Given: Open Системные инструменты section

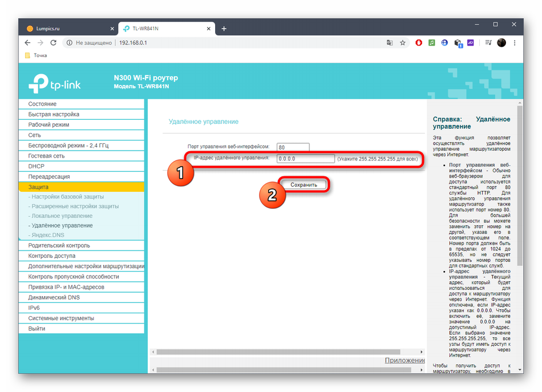Looking at the screenshot, I should pos(81,318).
